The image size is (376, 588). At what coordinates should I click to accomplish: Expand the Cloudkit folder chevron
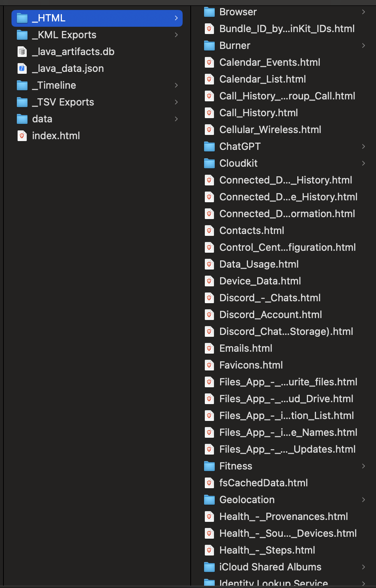[x=363, y=163]
